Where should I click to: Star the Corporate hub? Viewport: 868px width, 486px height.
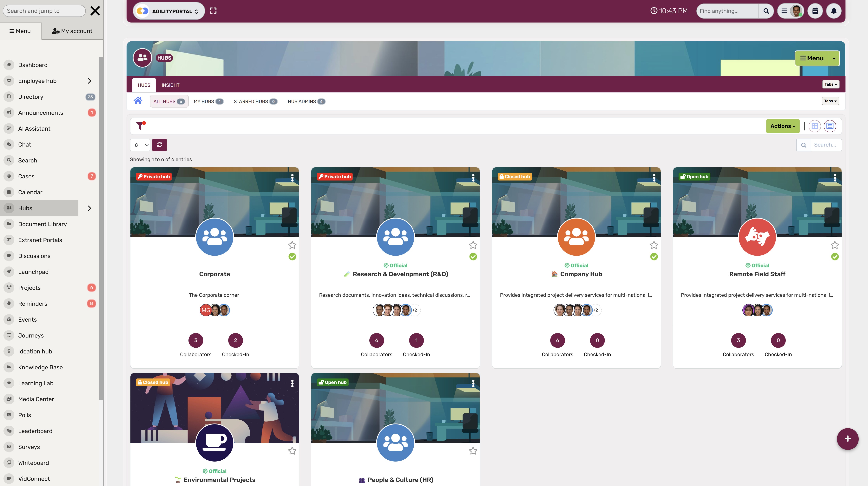point(292,245)
